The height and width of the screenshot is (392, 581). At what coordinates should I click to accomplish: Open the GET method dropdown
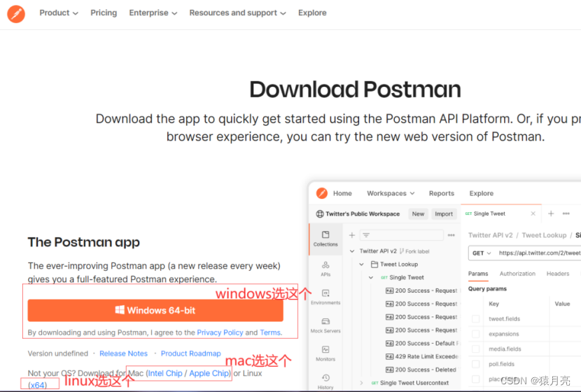[482, 253]
